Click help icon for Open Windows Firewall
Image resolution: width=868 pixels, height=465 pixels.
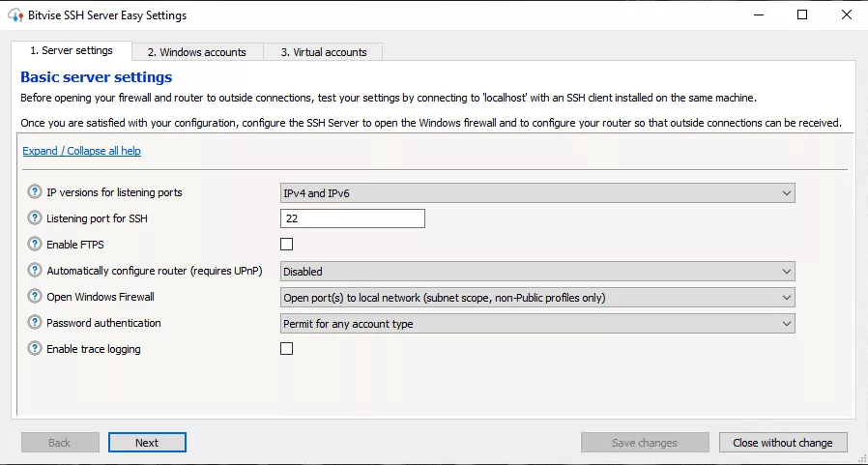coord(36,297)
